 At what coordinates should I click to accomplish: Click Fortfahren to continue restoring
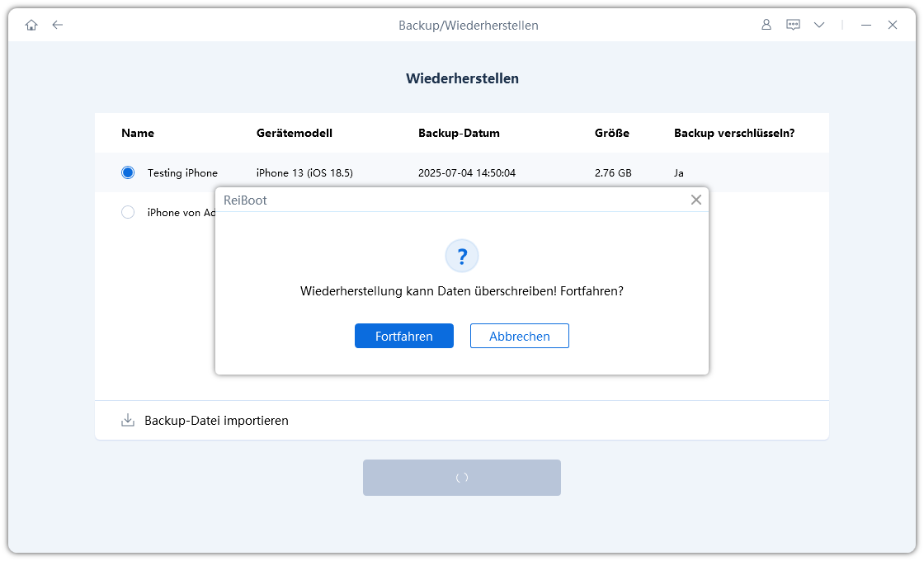click(x=403, y=336)
